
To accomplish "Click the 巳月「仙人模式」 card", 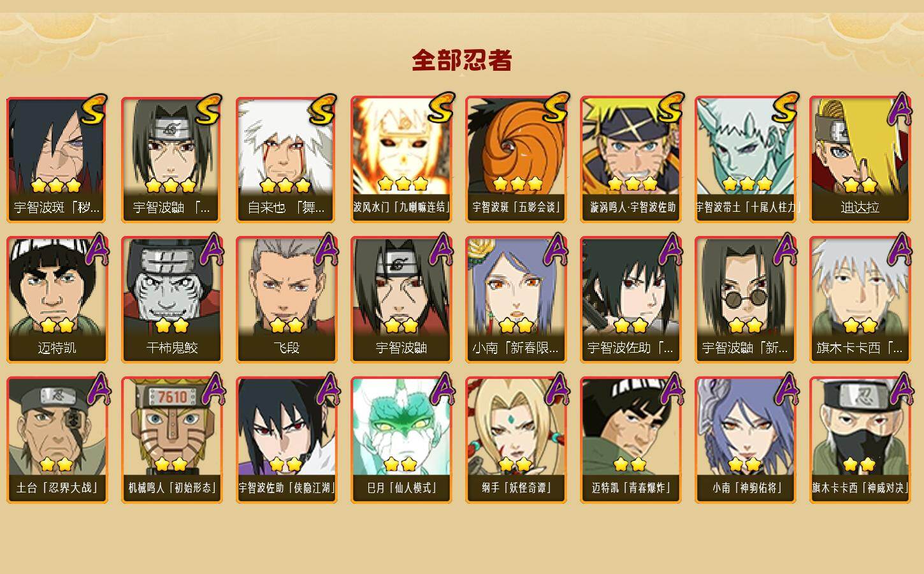I will 401,440.
